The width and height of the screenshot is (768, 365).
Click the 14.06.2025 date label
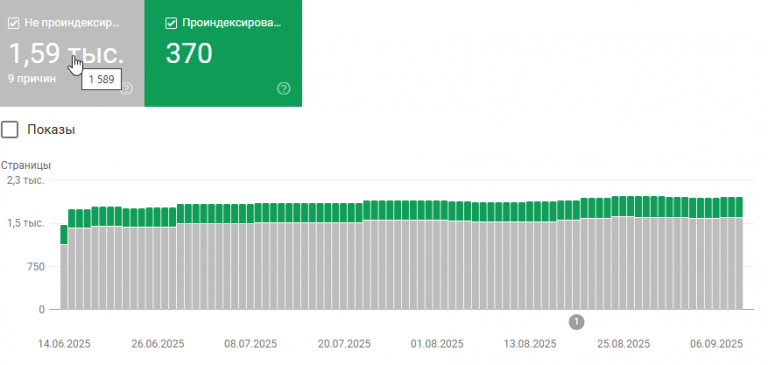pos(64,344)
